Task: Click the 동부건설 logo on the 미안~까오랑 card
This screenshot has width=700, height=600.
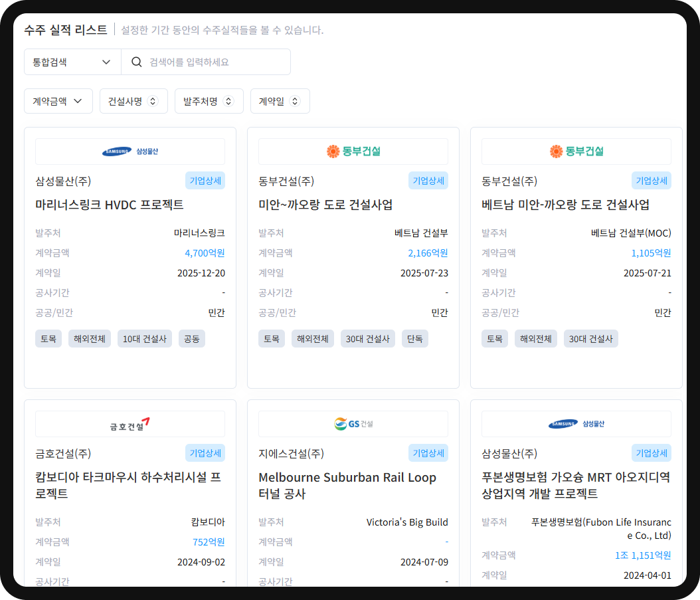Action: (353, 151)
